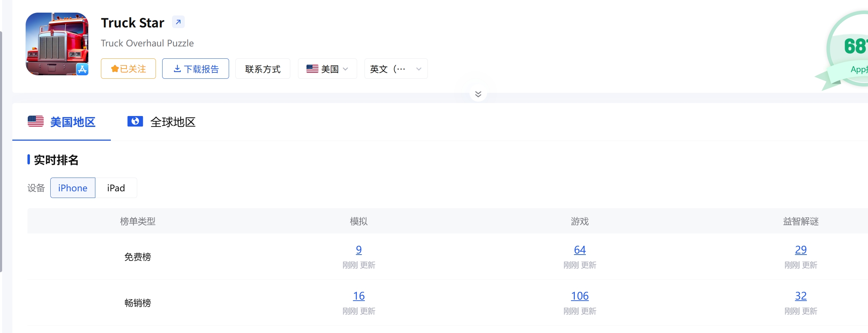Screen dimensions: 868x333
Task: Click the 下载报告 download report button
Action: pos(196,69)
